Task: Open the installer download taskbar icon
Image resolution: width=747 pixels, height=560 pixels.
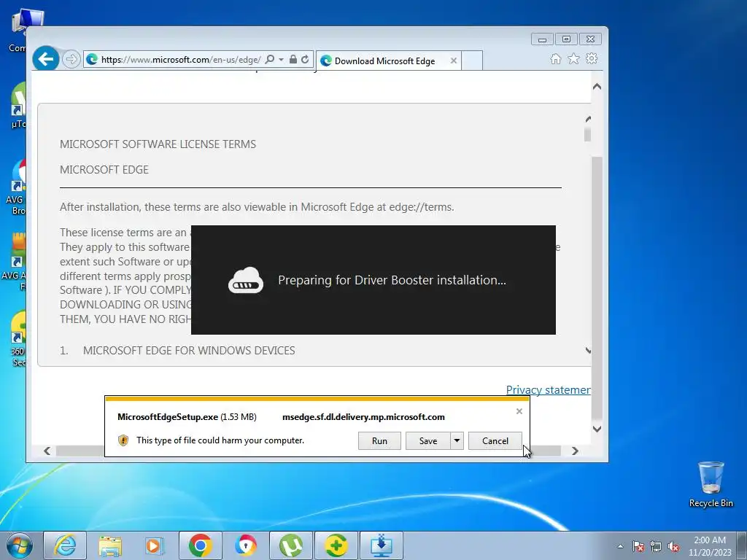Action: (x=381, y=545)
